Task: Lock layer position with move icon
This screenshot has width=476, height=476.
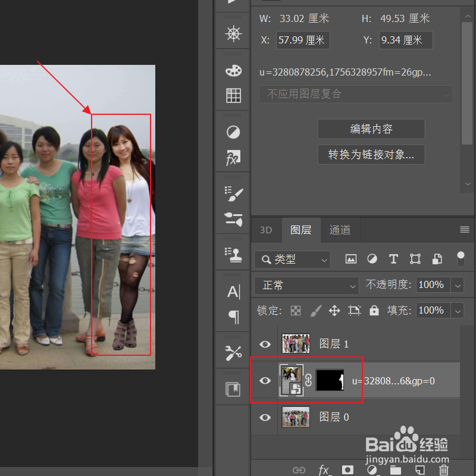Action: [x=334, y=311]
